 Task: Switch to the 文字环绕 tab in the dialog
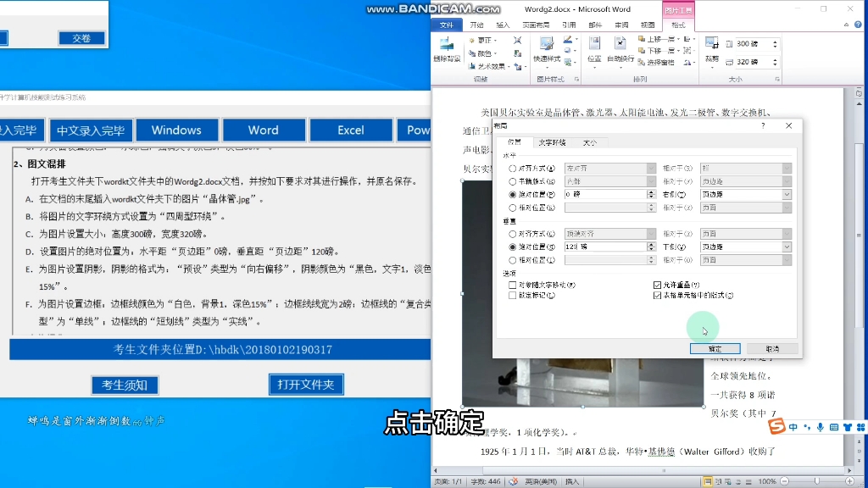550,142
